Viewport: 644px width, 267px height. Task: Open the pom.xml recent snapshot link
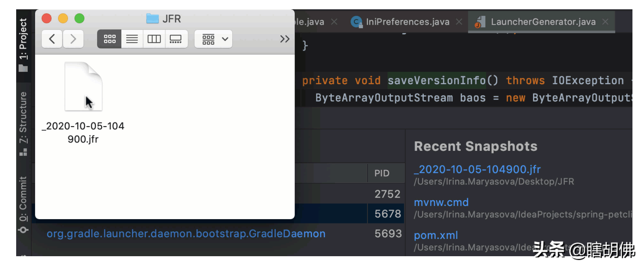(436, 235)
